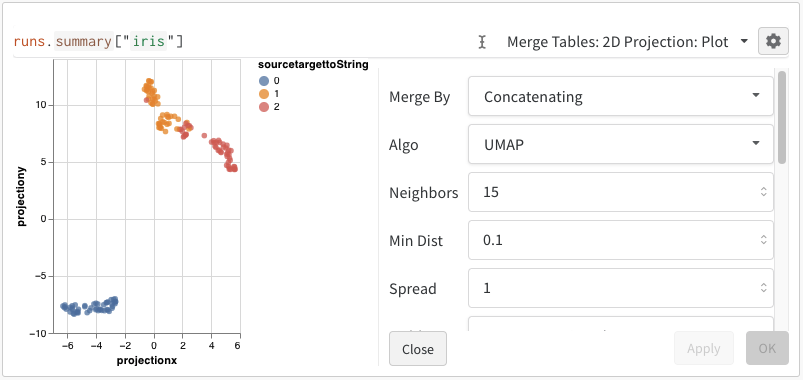The height and width of the screenshot is (380, 803).
Task: Click the settings panel vertical scrollbar
Action: click(781, 118)
